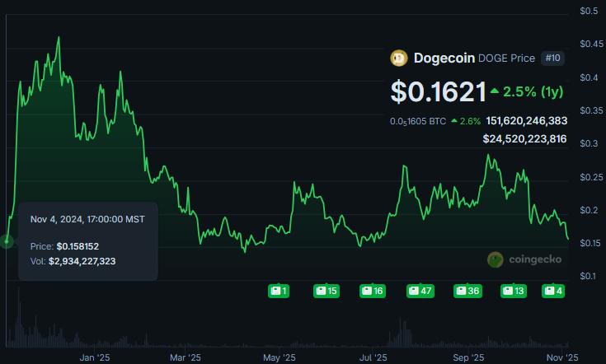Viewport: 606px width, 364px height.
Task: Click the Dogecoin coin logo icon
Action: (x=399, y=58)
